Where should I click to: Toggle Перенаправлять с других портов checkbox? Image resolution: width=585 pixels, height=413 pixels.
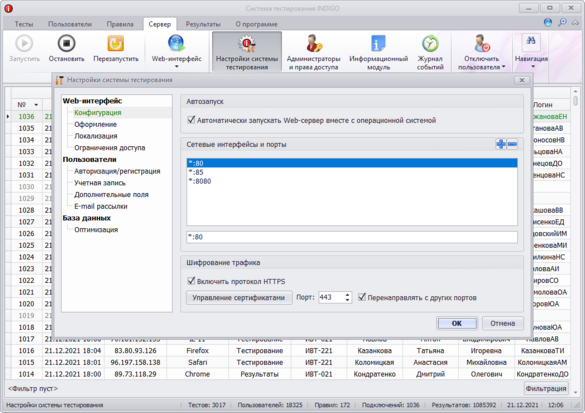point(362,297)
